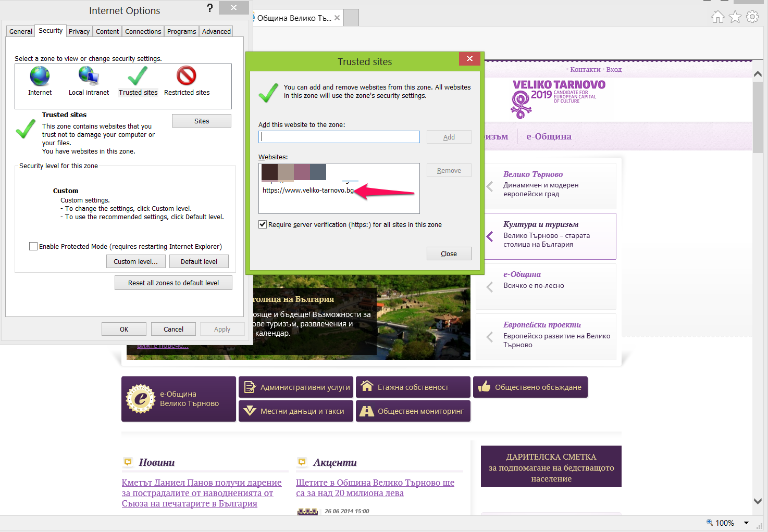Viewport: 768px width, 532px height.
Task: Switch to the Security tab
Action: coord(51,31)
